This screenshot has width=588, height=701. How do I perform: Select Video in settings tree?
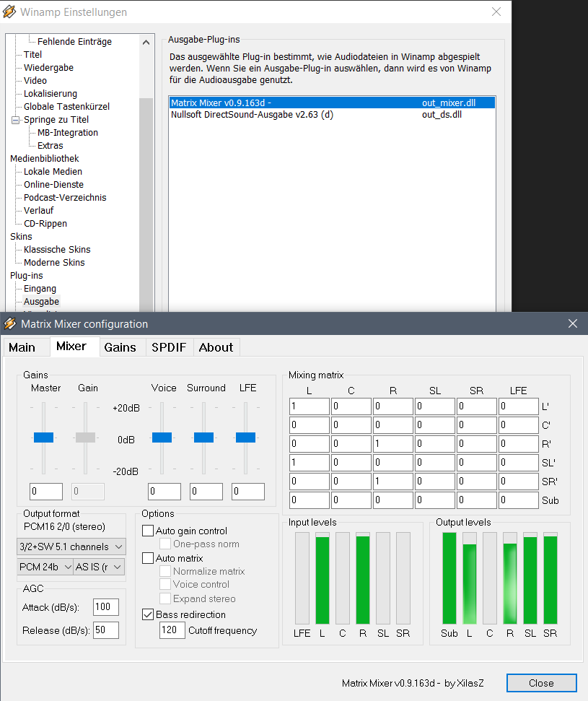pyautogui.click(x=35, y=80)
